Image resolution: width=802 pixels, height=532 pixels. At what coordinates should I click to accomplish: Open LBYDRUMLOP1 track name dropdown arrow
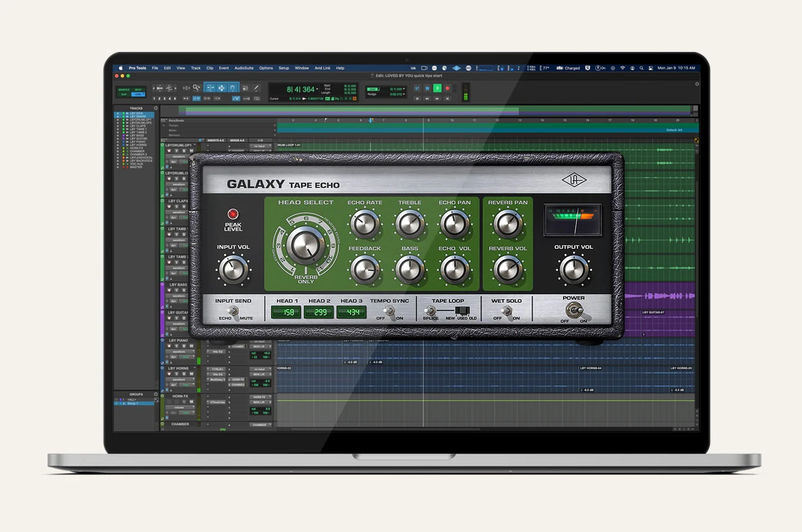pyautogui.click(x=195, y=145)
